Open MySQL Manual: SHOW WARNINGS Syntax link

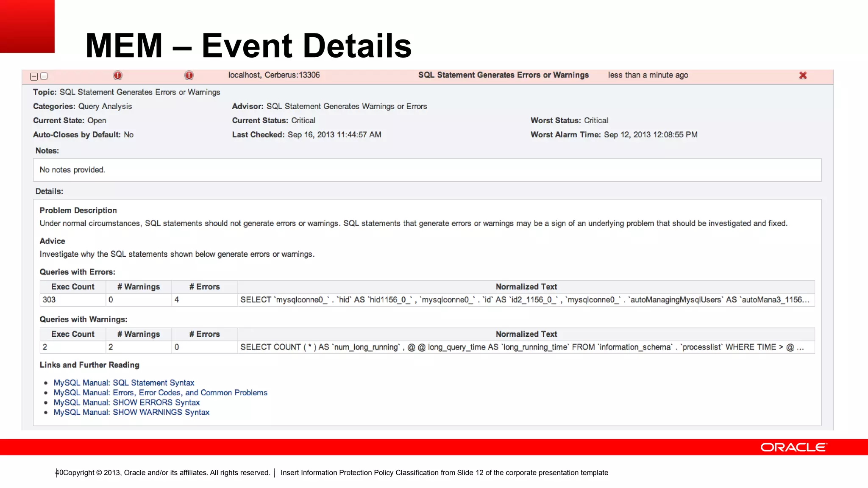pyautogui.click(x=131, y=412)
